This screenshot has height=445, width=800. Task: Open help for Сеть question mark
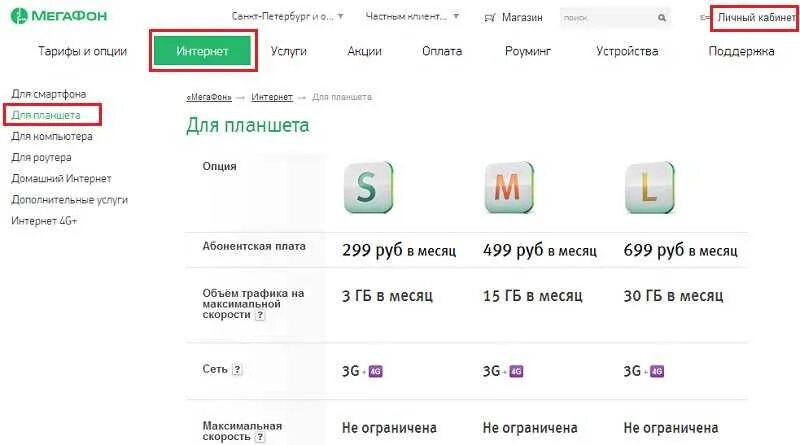pyautogui.click(x=237, y=369)
